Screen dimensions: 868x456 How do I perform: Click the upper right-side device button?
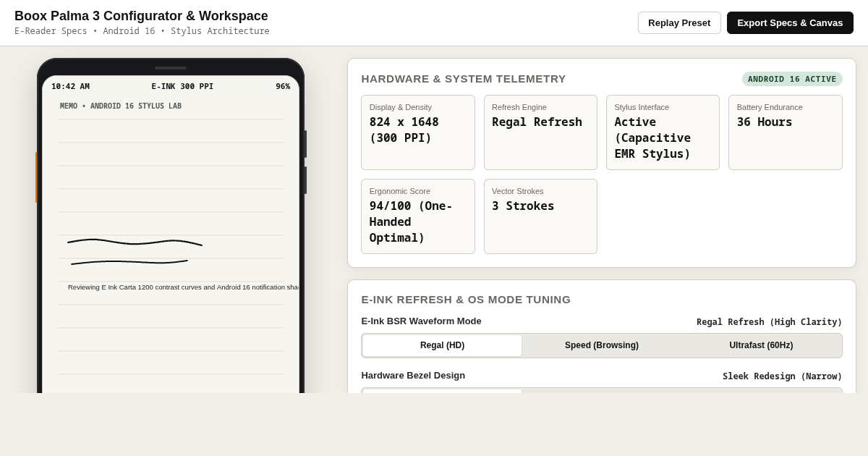click(305, 144)
